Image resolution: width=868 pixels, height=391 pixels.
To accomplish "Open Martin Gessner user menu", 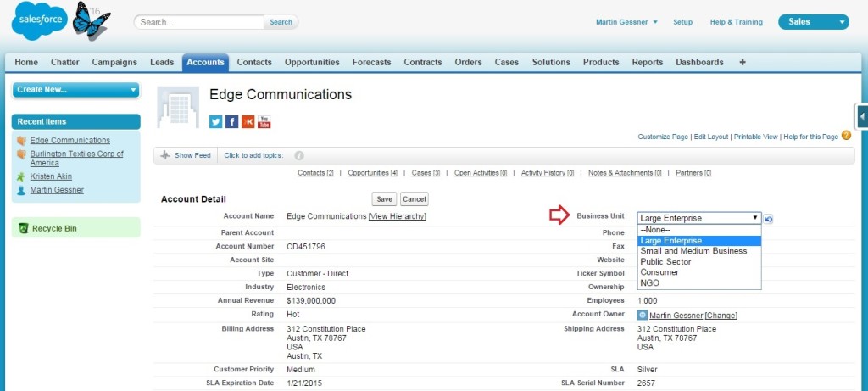I will click(x=626, y=22).
